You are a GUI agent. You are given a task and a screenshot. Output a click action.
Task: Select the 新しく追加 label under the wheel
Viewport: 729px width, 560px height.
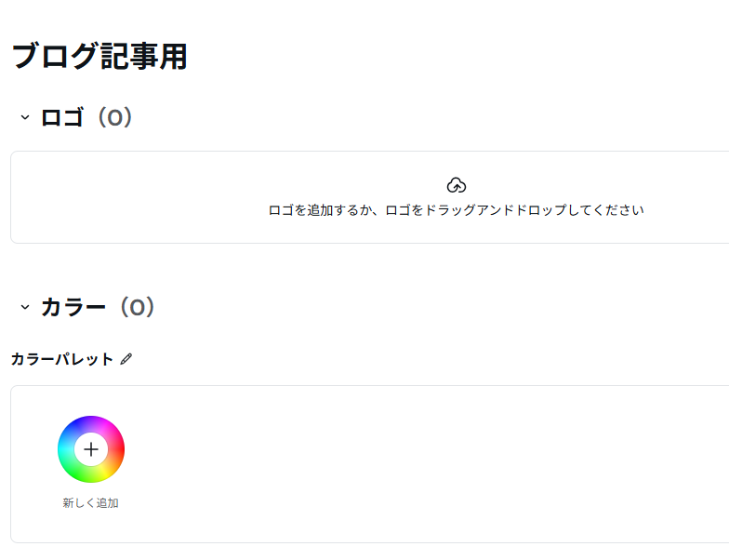pos(90,503)
